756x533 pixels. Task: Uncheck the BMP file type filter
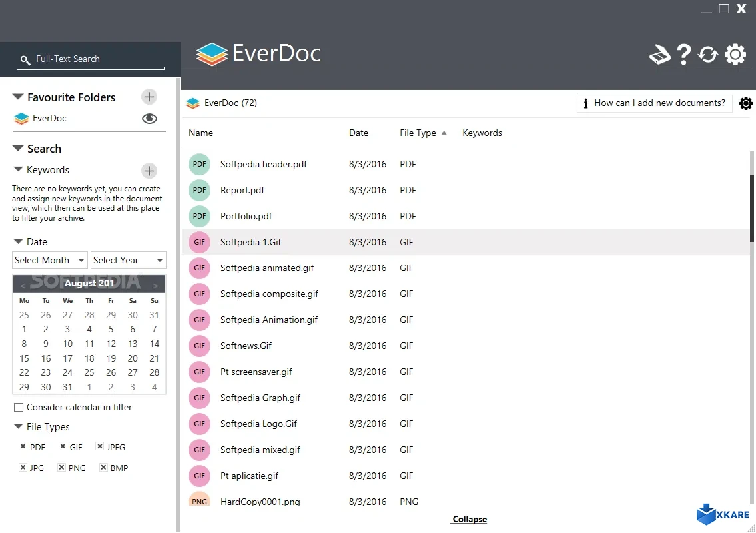[103, 468]
